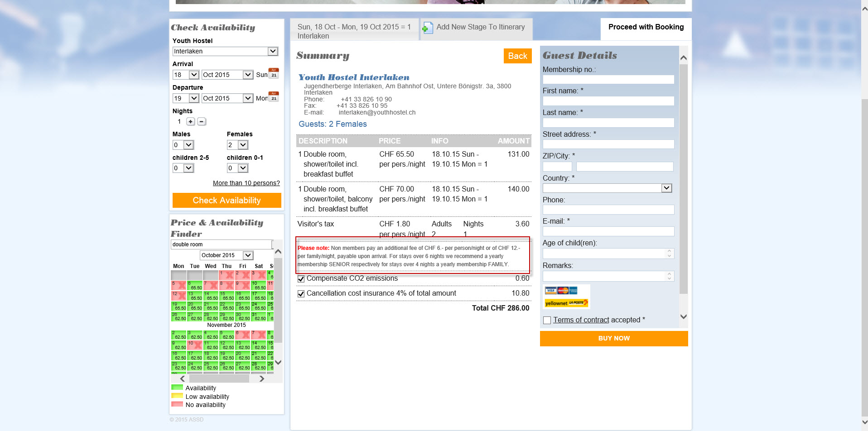Open the More than 10 persons link
The width and height of the screenshot is (868, 431).
click(x=246, y=183)
